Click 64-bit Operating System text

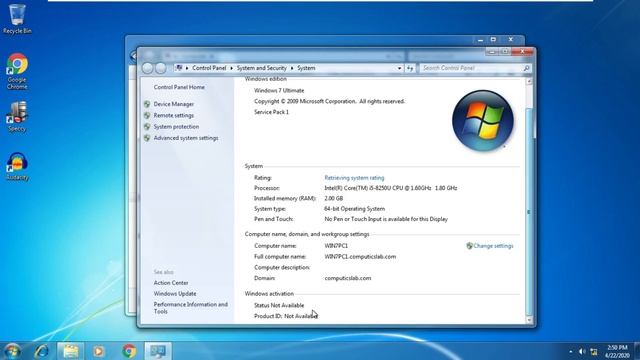click(354, 209)
